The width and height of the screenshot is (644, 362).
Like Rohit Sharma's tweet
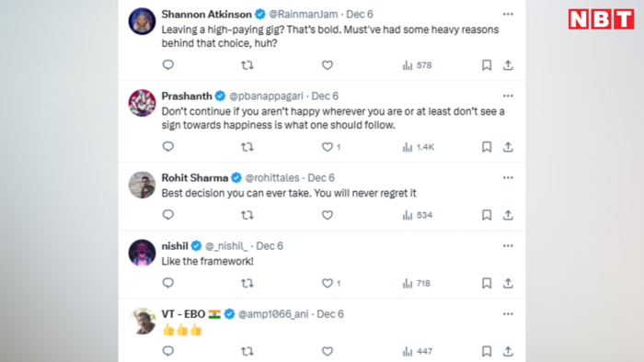[328, 215]
